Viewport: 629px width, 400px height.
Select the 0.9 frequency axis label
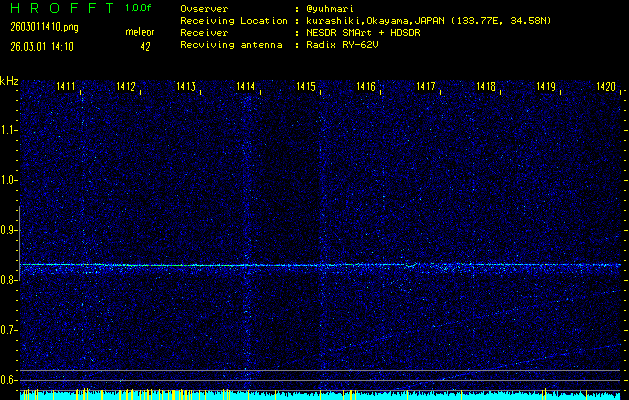(x=9, y=230)
